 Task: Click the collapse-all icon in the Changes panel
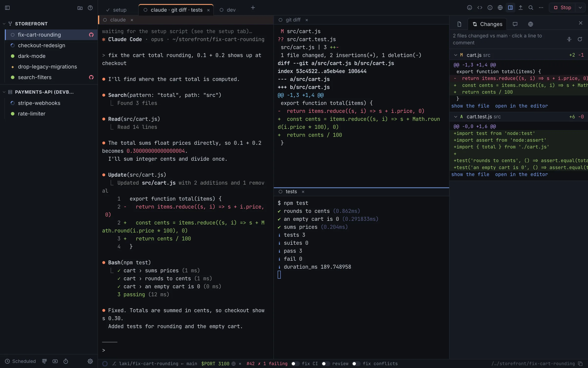(x=569, y=39)
